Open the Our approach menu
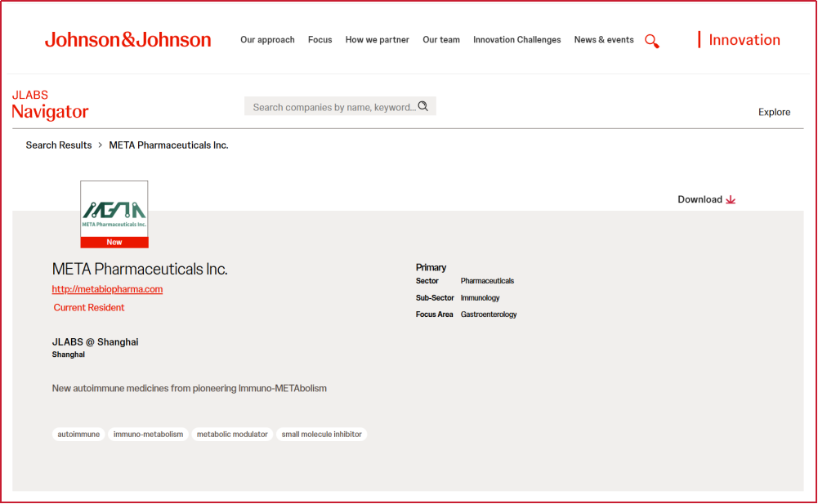The image size is (818, 504). 267,40
